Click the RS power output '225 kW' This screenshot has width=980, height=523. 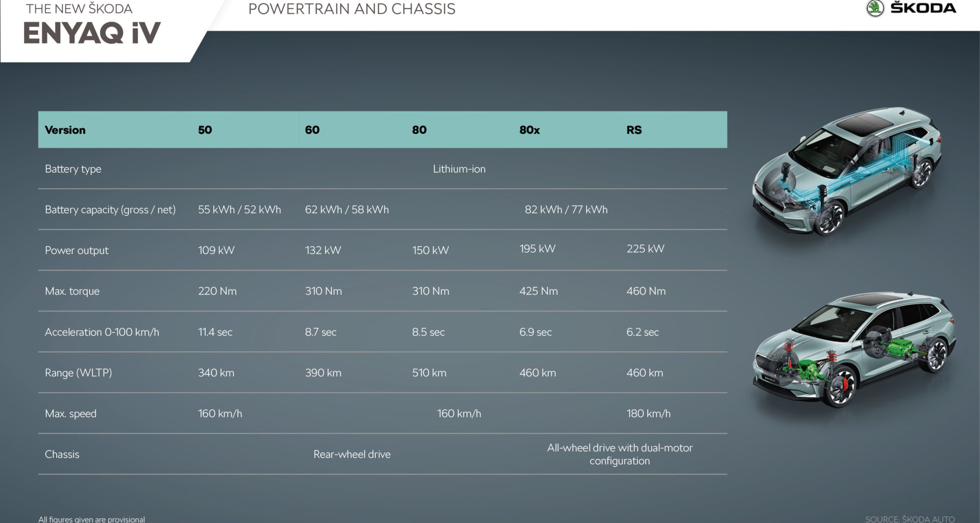coord(645,249)
